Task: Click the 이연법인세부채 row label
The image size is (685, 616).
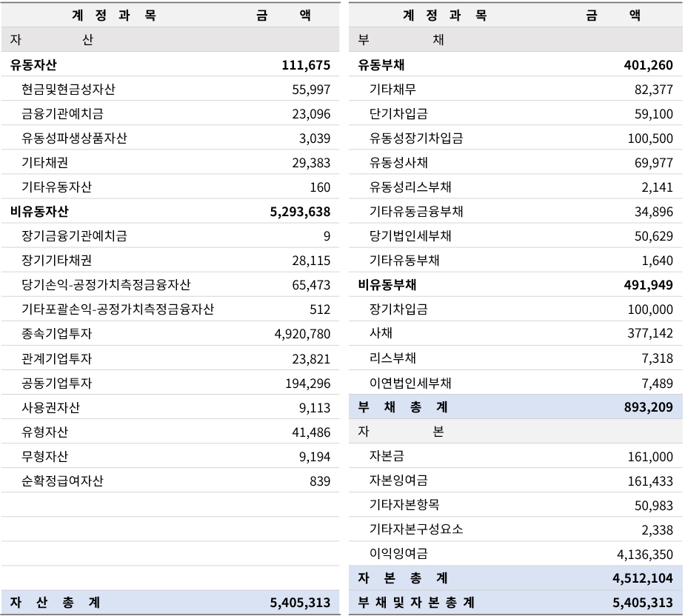Action: (x=410, y=383)
